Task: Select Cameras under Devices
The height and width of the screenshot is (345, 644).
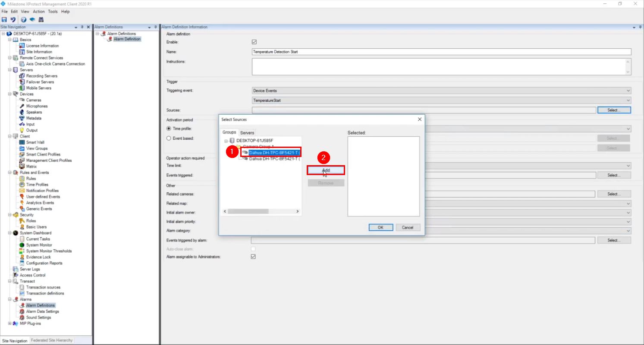Action: (x=34, y=100)
